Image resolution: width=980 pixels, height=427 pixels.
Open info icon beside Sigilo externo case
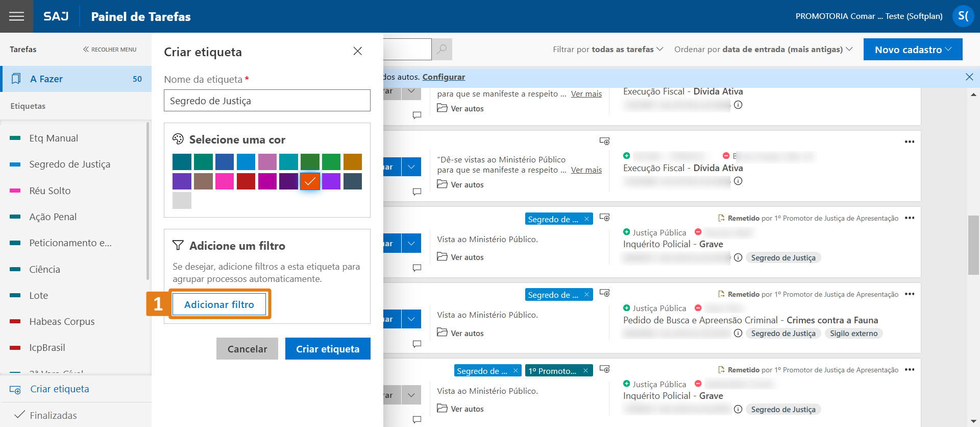tap(738, 334)
